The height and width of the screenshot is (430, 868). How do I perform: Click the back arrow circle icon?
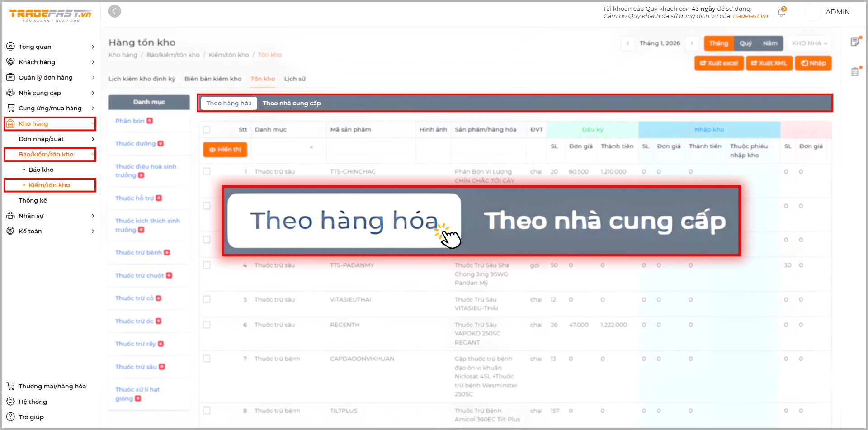(x=115, y=11)
